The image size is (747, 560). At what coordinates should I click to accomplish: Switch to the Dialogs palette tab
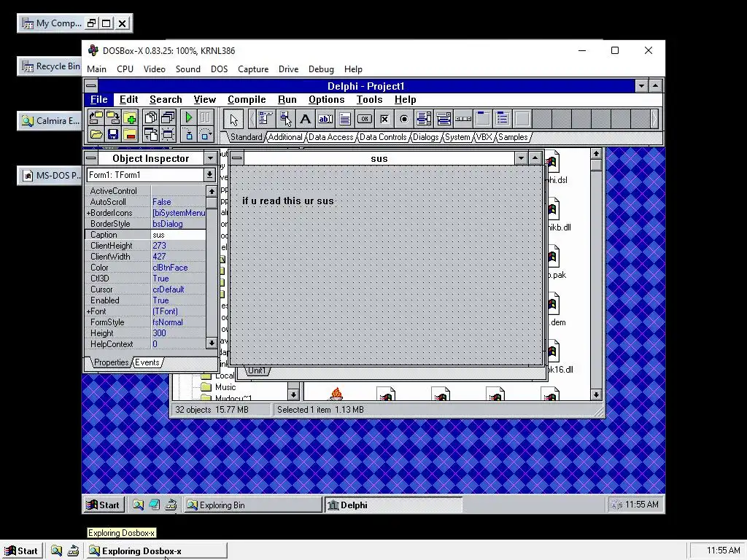(425, 137)
